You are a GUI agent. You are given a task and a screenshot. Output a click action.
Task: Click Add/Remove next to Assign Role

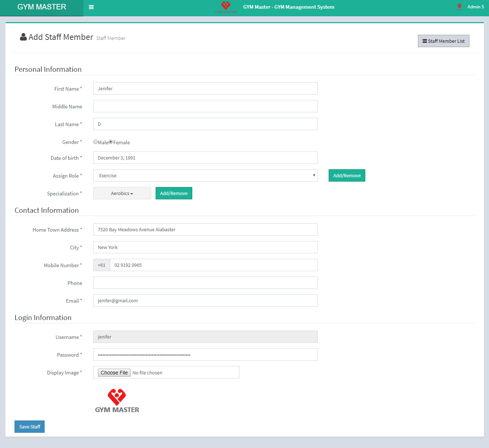[347, 175]
